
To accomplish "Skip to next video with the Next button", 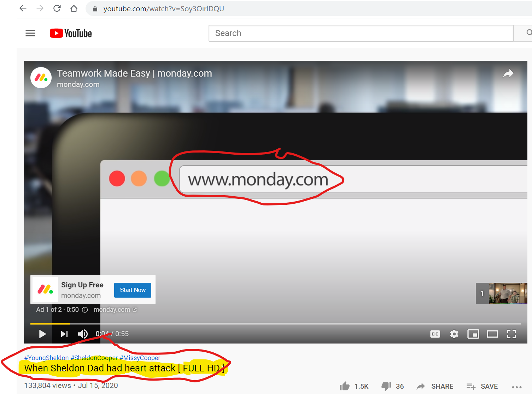I will 64,334.
